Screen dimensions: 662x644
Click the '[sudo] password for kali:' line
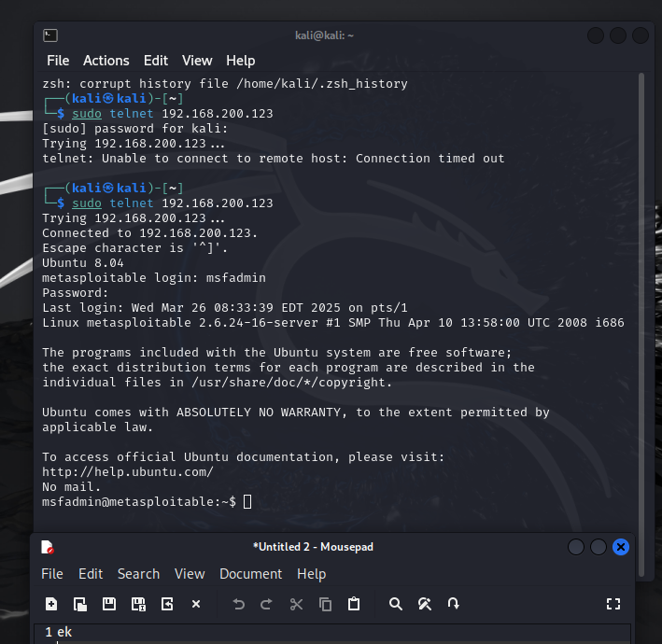pos(134,128)
